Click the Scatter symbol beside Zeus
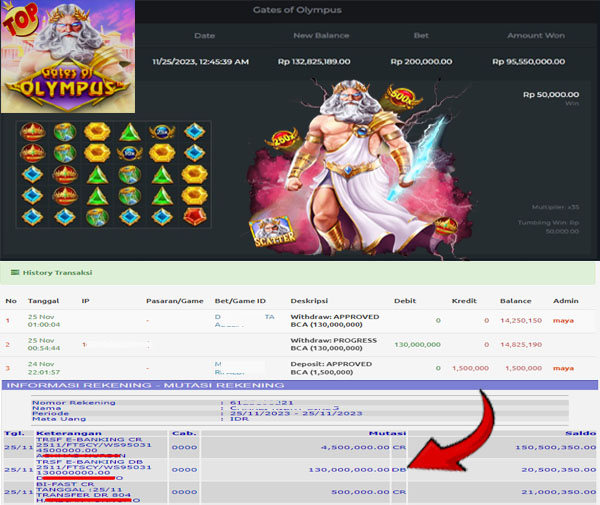The width and height of the screenshot is (600, 505). pos(273,231)
